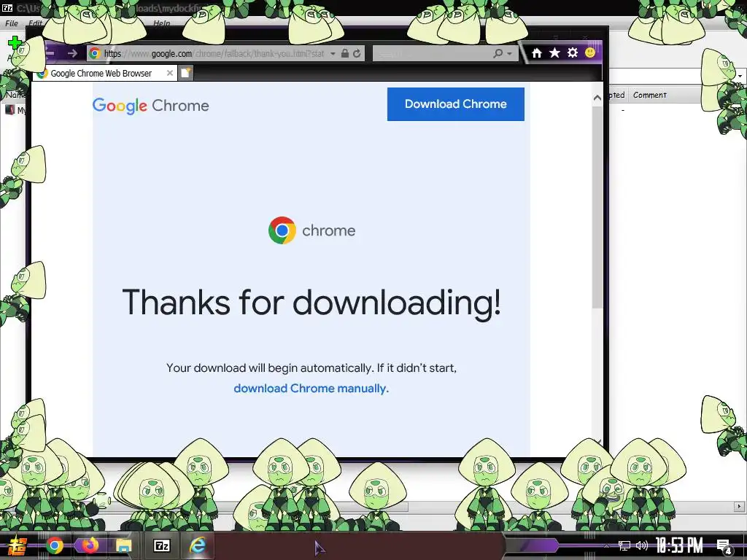Click the volume speaker icon in tray
The image size is (747, 560).
pos(642,545)
